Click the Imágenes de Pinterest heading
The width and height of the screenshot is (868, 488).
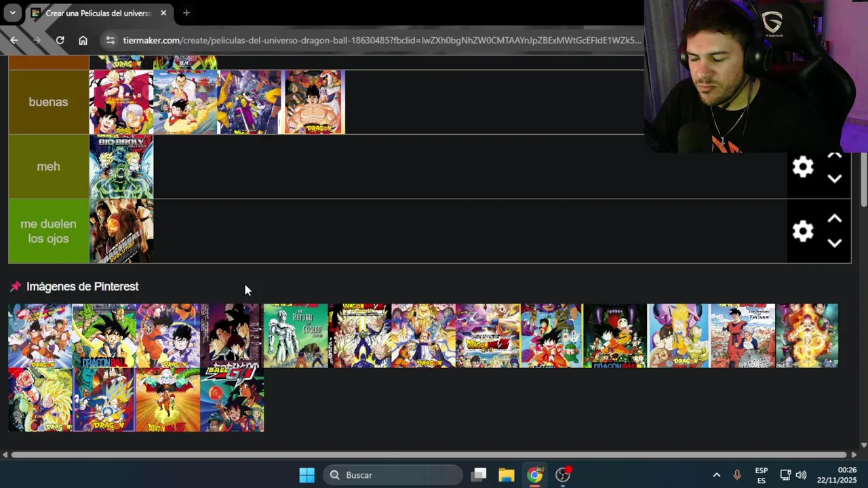point(82,287)
